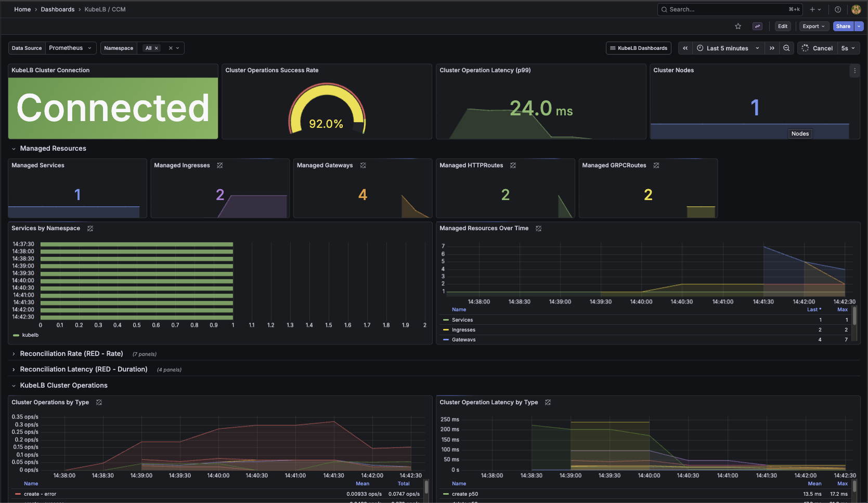Click the purple swap arrows icon near Edit
This screenshot has height=503, width=868.
click(x=757, y=26)
